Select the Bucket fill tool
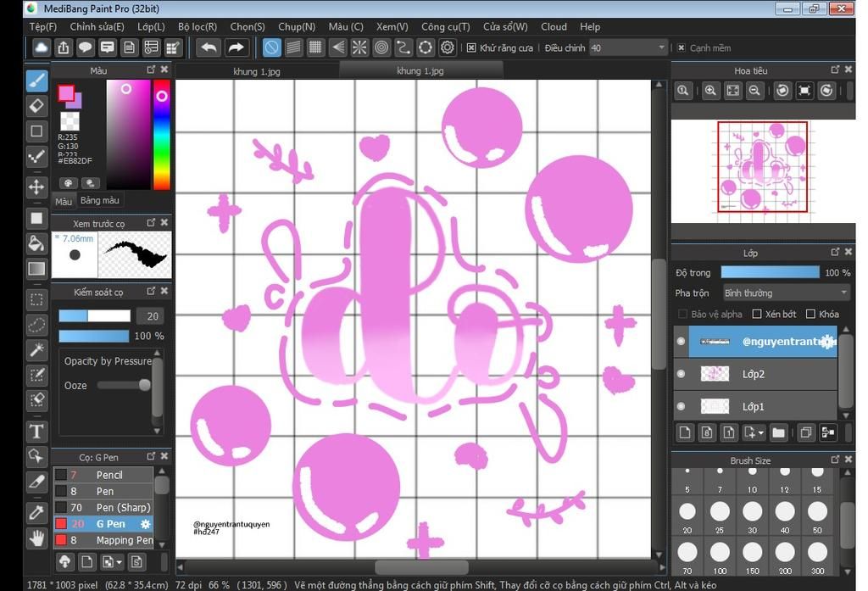 point(36,243)
